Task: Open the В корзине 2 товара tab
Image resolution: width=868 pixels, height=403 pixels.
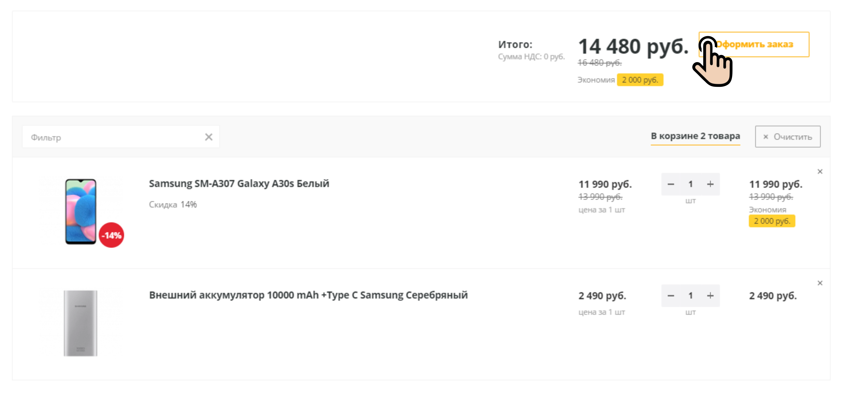Action: 695,136
